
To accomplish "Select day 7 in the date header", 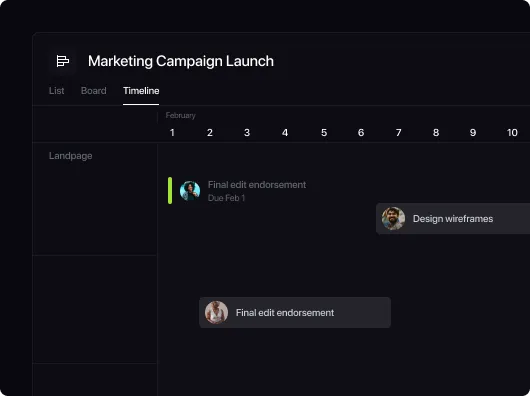I will [x=399, y=132].
